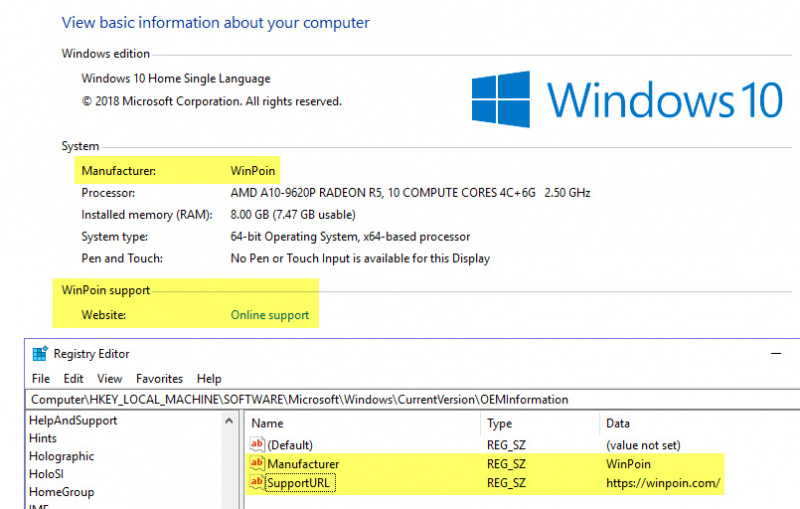This screenshot has width=800, height=509.
Task: Click the https://winpoin.com/ data cell
Action: (x=663, y=482)
